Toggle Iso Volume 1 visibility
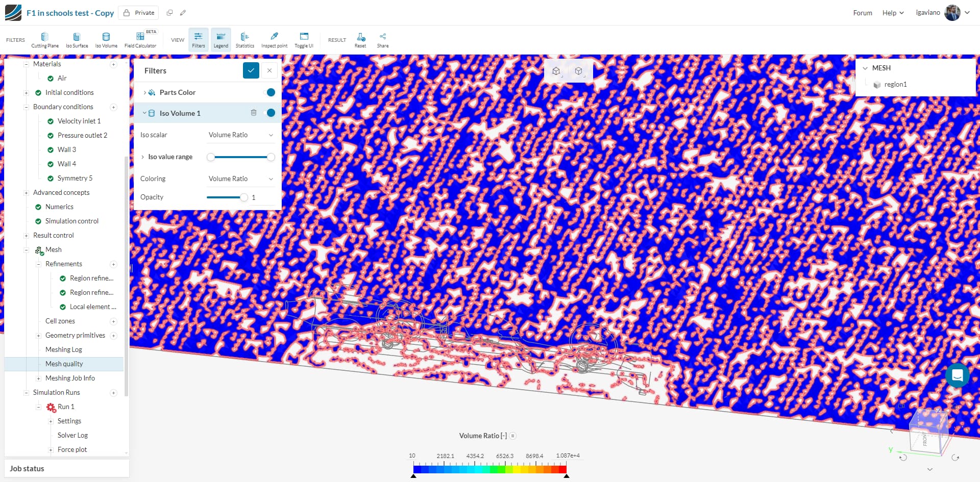Screen dimensions: 980x482 pyautogui.click(x=271, y=113)
